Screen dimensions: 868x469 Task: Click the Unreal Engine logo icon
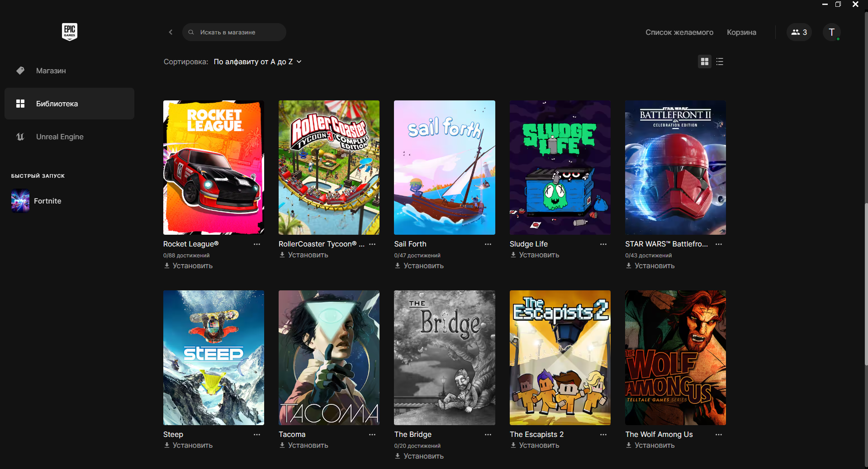(20, 137)
